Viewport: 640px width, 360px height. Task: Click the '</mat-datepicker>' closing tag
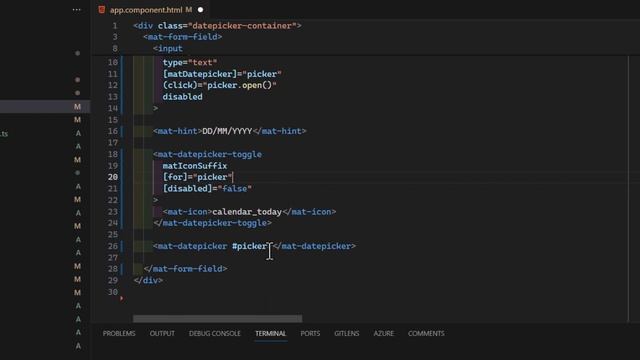314,246
